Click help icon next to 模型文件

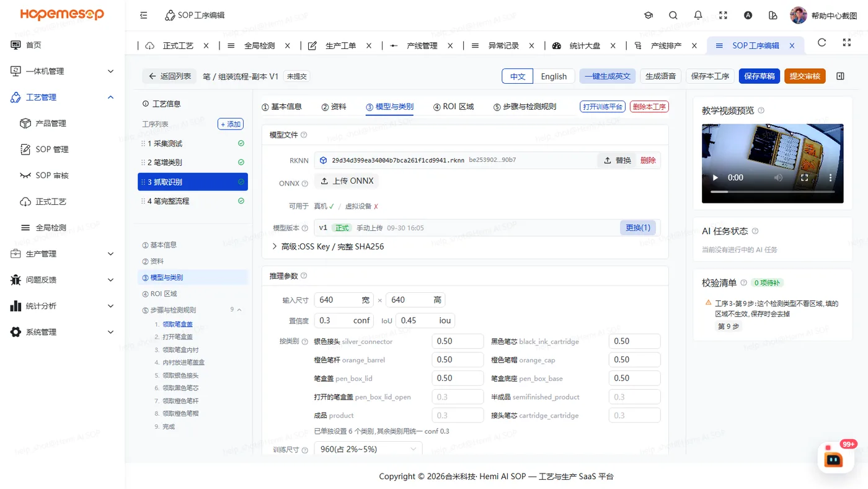(x=304, y=135)
